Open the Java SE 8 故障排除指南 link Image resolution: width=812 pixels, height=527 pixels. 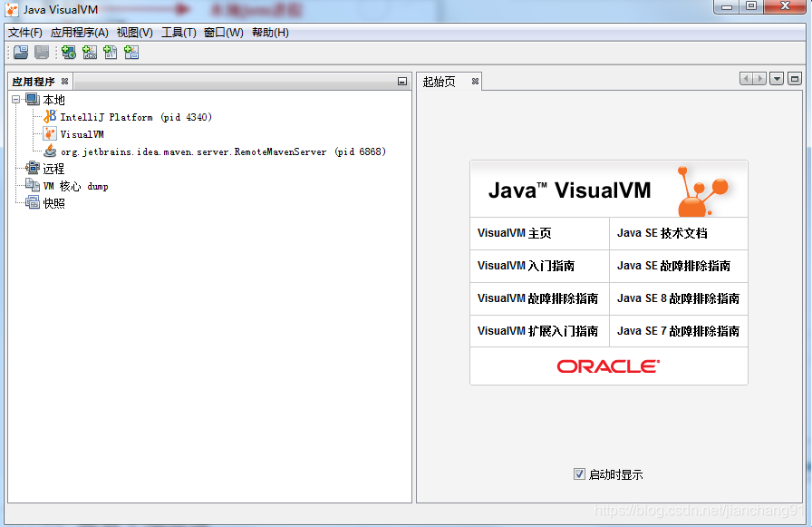(678, 298)
